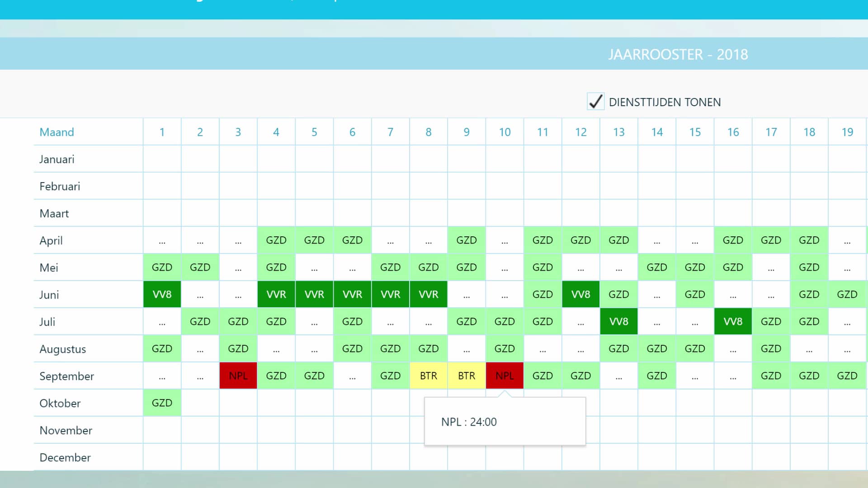Click the GZD shift on Augustus day 13
Viewport: 868px width, 488px height.
point(618,348)
